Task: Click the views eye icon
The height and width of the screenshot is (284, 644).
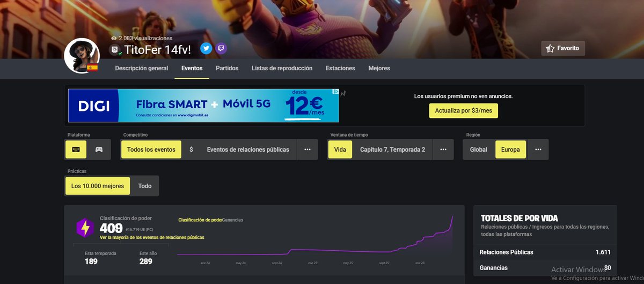Action: (114, 39)
